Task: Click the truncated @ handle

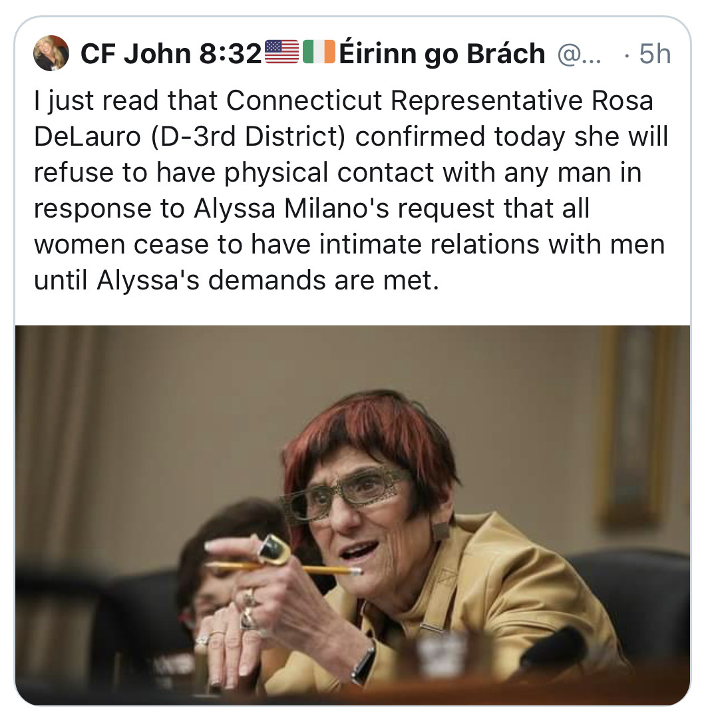Action: [x=579, y=55]
